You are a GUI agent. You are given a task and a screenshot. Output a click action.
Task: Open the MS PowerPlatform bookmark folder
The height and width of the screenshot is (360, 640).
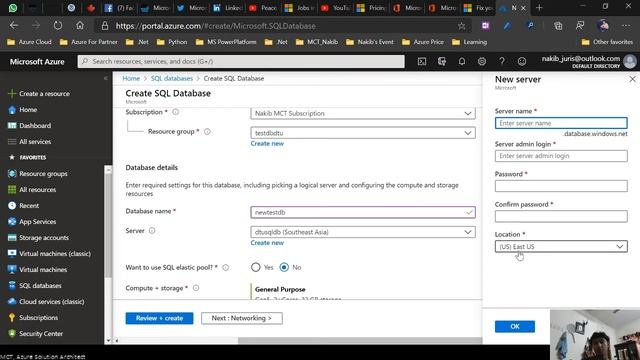tap(226, 42)
